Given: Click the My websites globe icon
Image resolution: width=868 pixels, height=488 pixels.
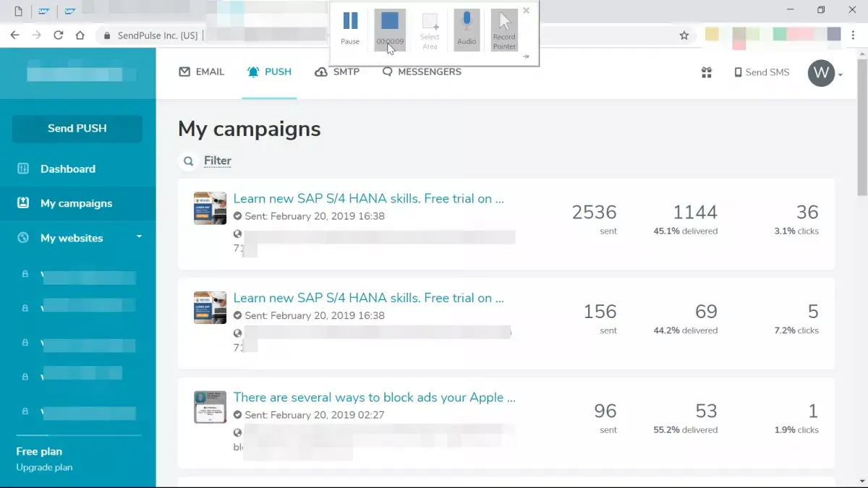Looking at the screenshot, I should (23, 238).
